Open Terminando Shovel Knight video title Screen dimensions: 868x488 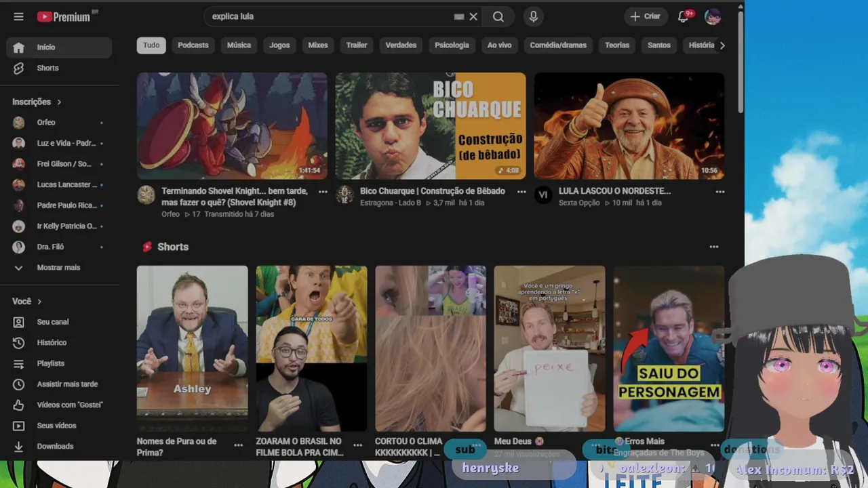[x=235, y=197]
